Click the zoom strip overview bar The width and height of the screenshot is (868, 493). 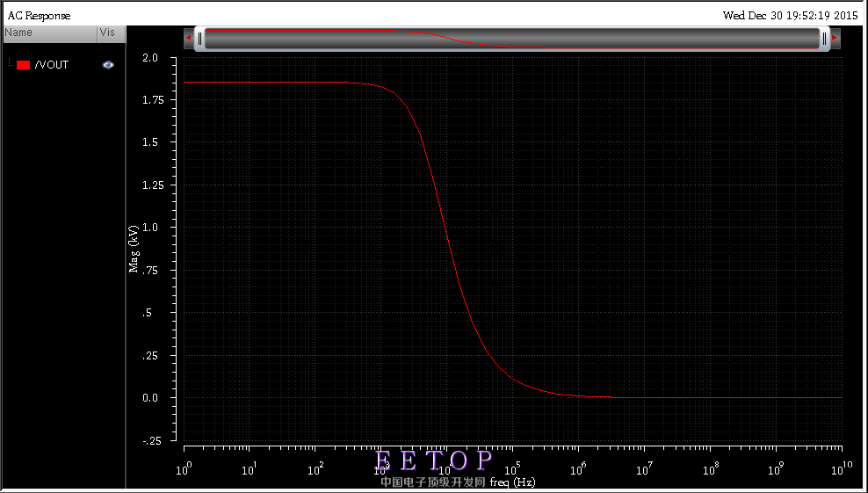[x=511, y=39]
